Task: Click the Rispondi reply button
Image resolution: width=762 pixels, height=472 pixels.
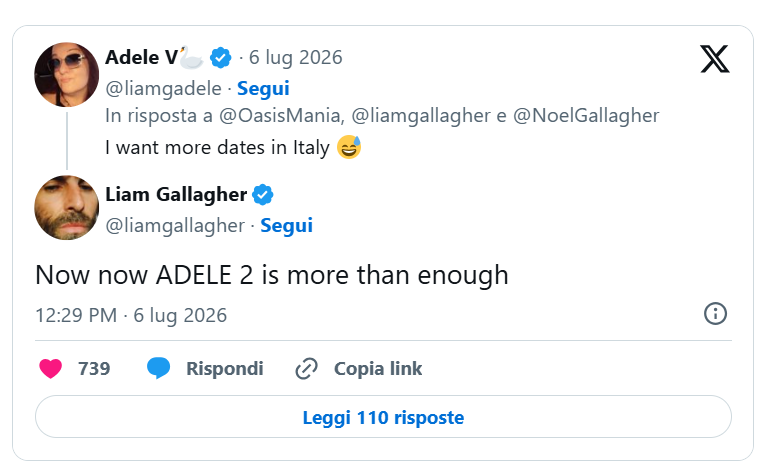Action: point(225,368)
